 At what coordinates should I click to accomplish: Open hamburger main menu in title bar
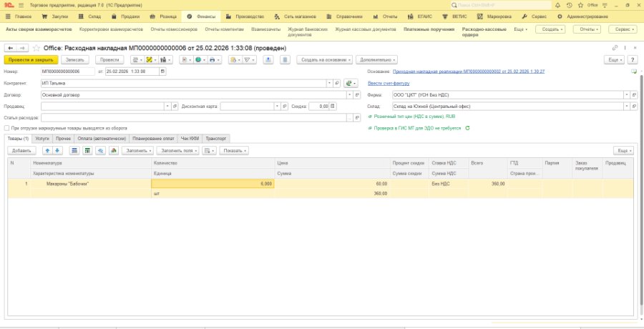tap(21, 5)
